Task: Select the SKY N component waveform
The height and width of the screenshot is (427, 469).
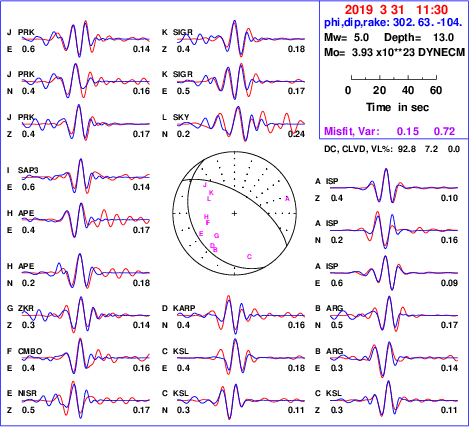Action: [x=241, y=124]
